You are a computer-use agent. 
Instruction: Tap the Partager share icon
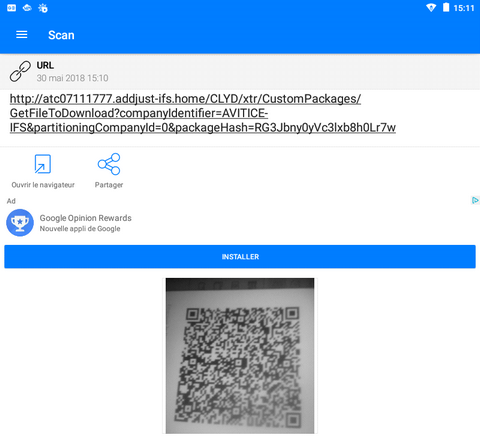click(x=109, y=164)
